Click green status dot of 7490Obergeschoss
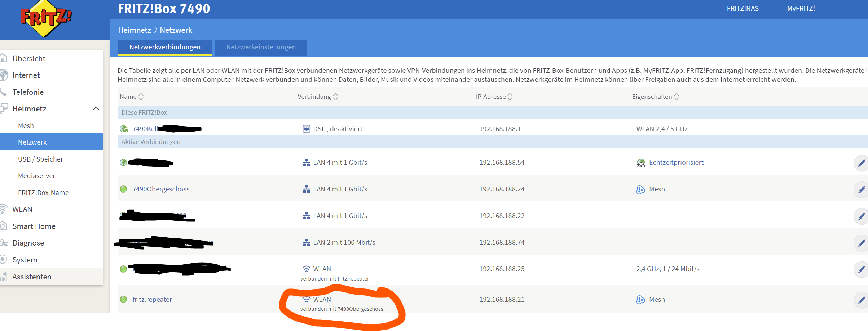The width and height of the screenshot is (868, 331). [123, 189]
